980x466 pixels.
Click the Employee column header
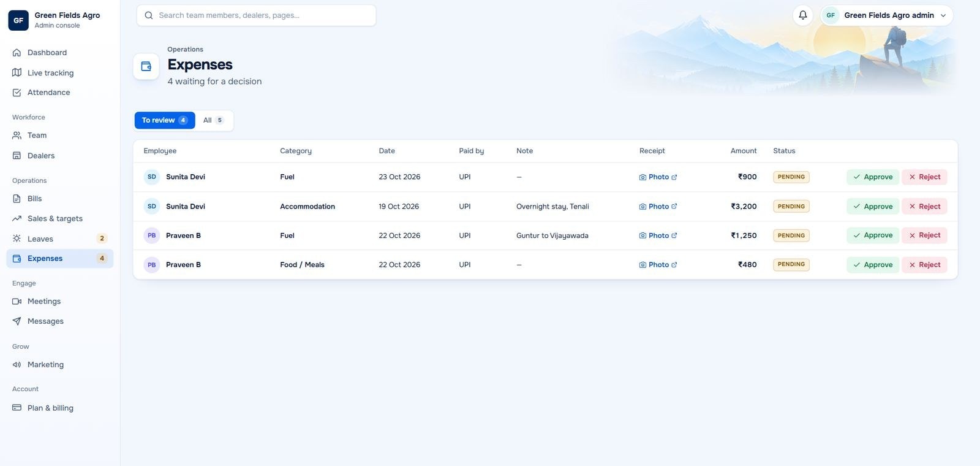click(160, 151)
